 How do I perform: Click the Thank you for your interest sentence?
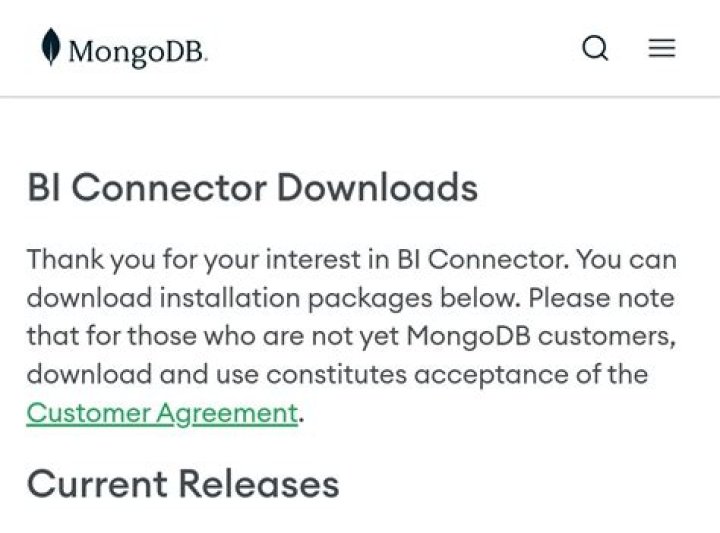click(x=298, y=260)
